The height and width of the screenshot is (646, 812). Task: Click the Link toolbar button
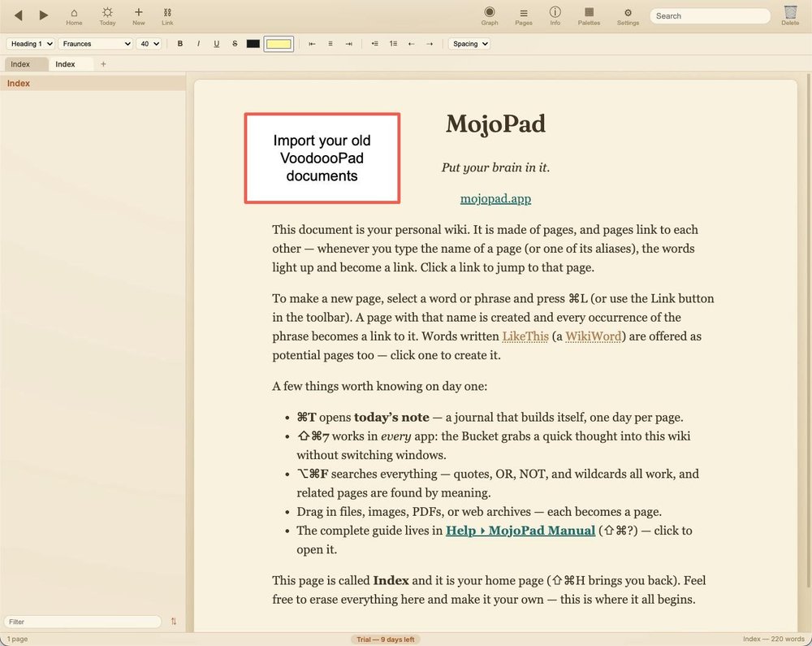167,16
